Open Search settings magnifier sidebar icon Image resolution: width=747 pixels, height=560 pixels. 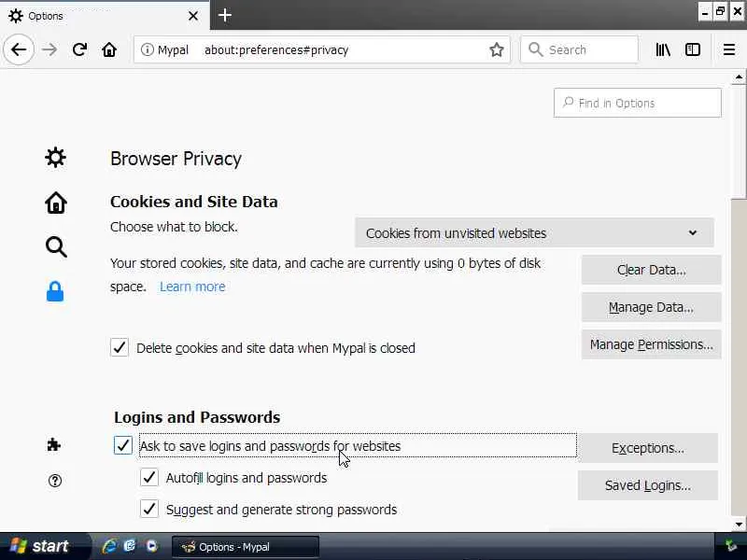click(56, 246)
